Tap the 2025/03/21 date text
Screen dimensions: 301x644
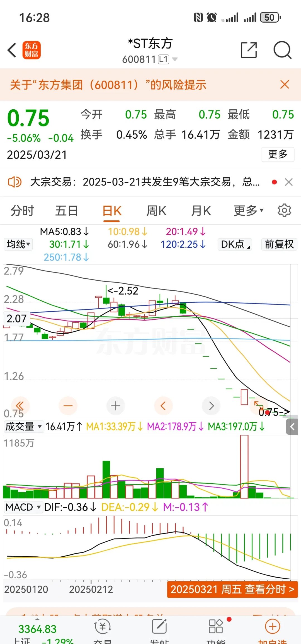pyautogui.click(x=37, y=155)
